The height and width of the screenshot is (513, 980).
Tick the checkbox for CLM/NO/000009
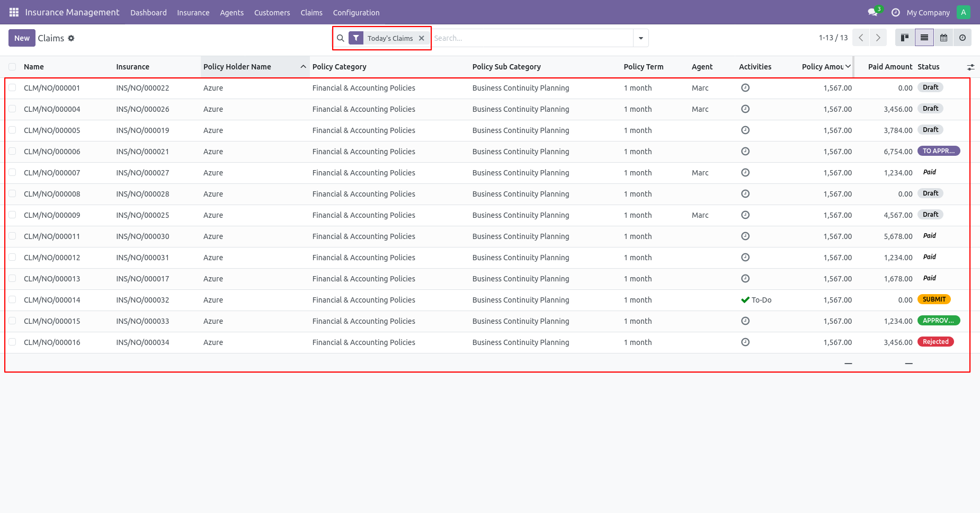point(12,215)
